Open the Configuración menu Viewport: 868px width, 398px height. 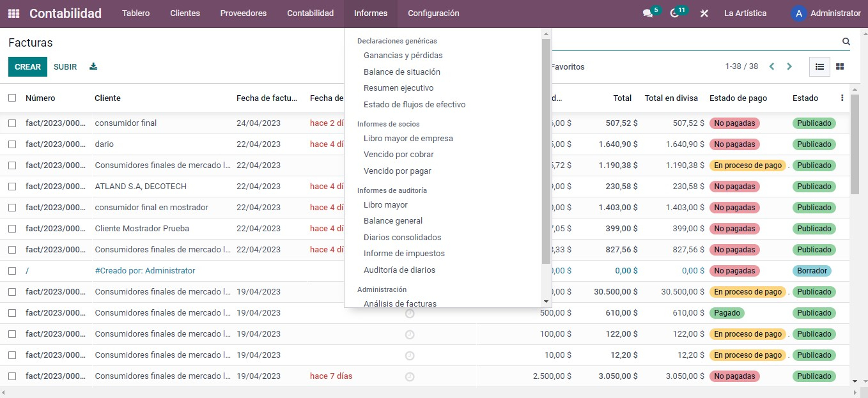pyautogui.click(x=433, y=13)
